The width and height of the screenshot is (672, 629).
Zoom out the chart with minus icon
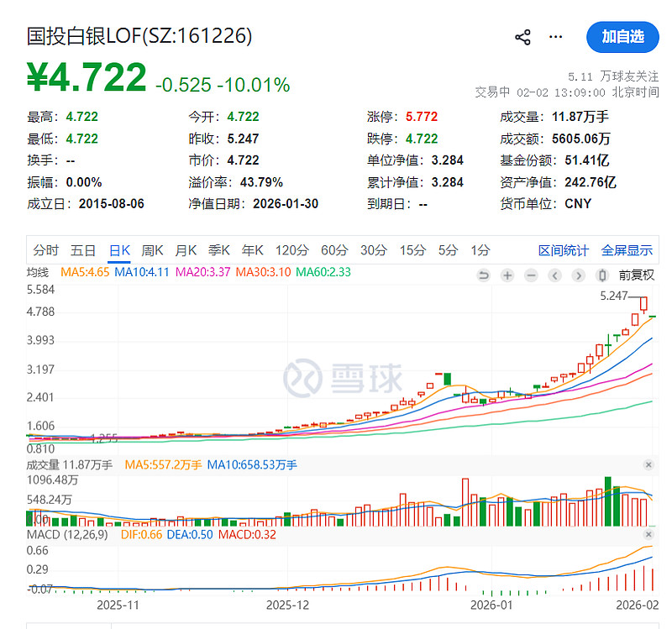point(531,275)
